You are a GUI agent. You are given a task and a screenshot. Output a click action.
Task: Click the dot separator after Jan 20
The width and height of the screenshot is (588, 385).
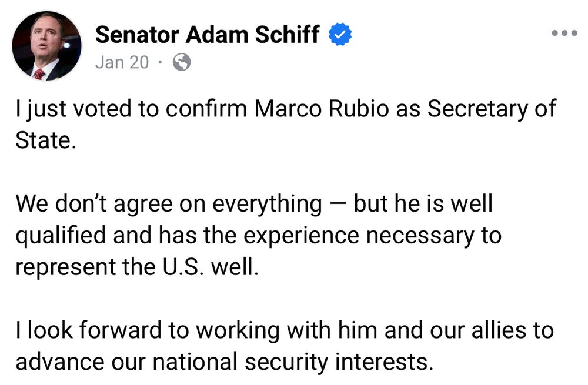pyautogui.click(x=160, y=62)
